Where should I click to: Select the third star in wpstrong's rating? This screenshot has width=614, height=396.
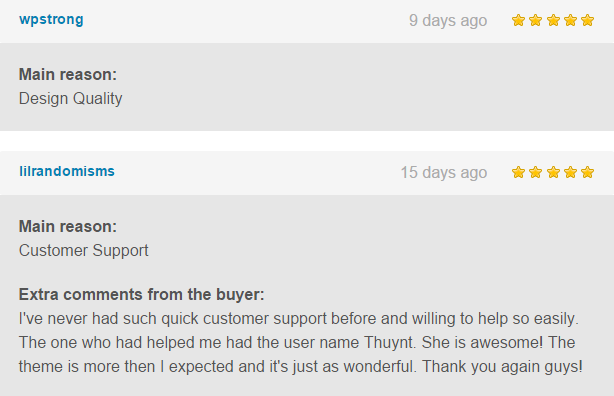(553, 20)
